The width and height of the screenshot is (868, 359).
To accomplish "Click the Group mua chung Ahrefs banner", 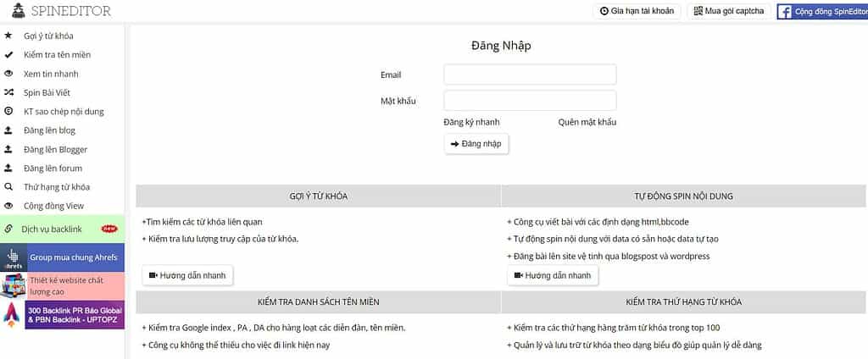I will (x=62, y=257).
